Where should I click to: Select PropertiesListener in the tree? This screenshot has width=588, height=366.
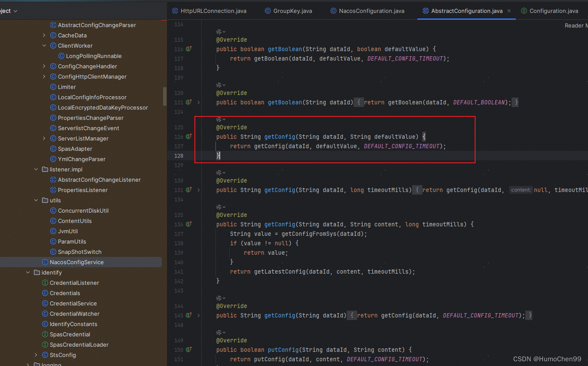click(x=83, y=190)
